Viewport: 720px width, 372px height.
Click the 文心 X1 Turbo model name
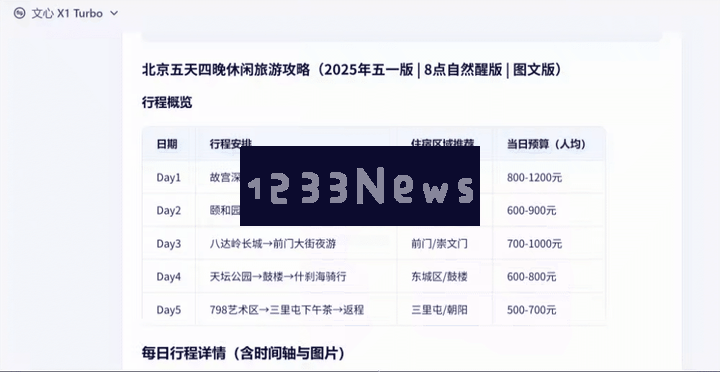point(67,13)
